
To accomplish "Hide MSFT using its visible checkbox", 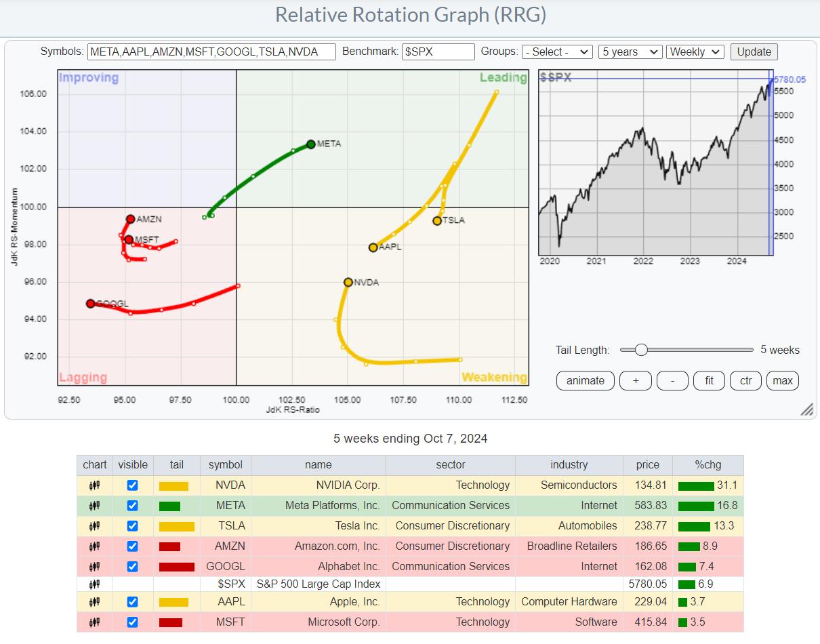I will click(x=132, y=622).
